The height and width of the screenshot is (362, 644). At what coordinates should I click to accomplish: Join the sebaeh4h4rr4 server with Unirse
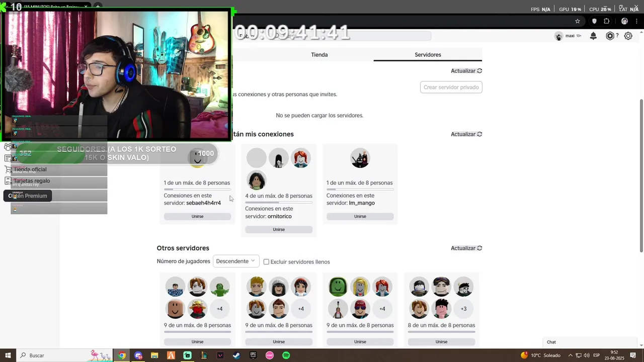(197, 216)
